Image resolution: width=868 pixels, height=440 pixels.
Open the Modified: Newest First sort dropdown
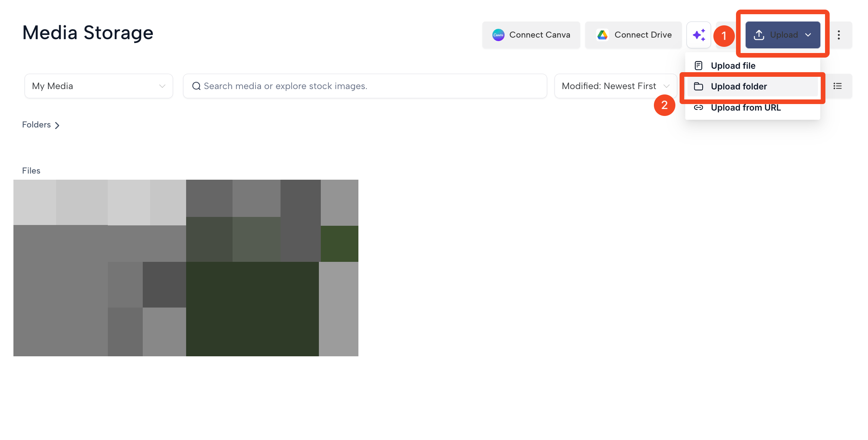pos(616,86)
